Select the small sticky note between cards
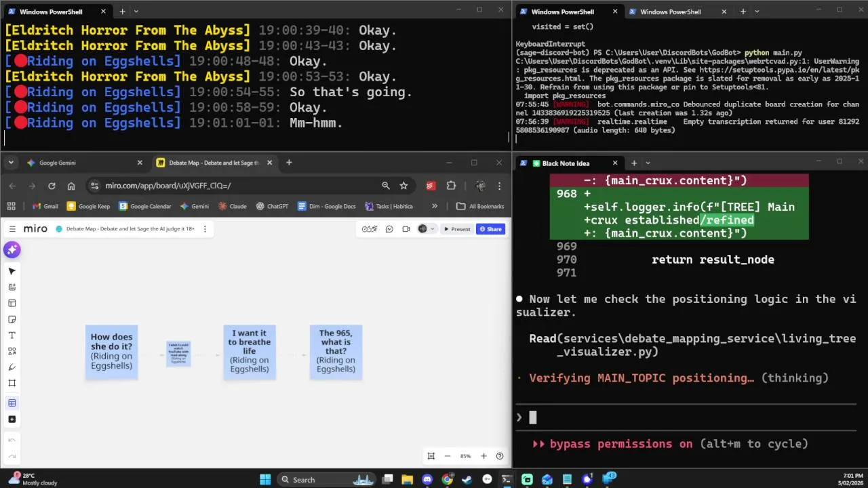Image resolution: width=868 pixels, height=488 pixels. click(178, 354)
